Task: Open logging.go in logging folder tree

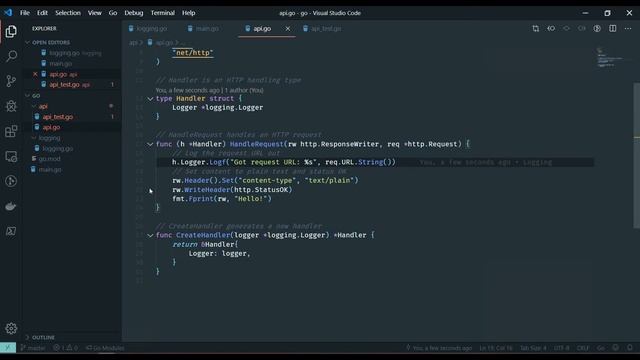Action: (72, 149)
